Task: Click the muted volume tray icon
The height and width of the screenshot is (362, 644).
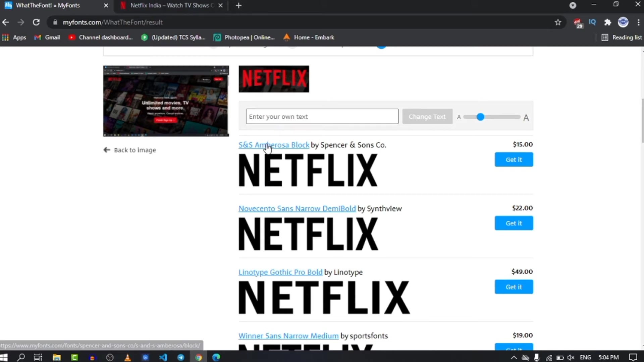Action: point(571,358)
